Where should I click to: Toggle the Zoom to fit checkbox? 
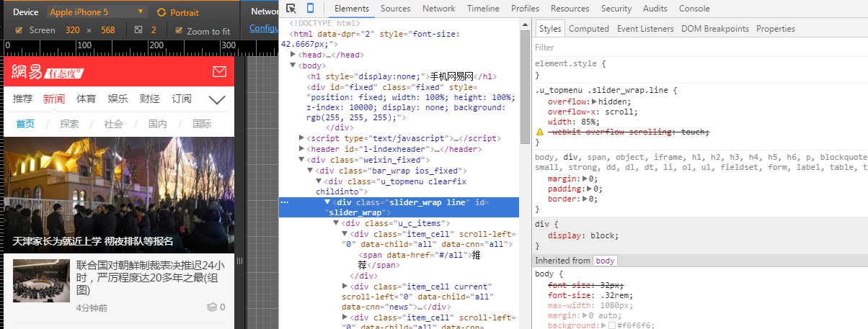pos(179,30)
